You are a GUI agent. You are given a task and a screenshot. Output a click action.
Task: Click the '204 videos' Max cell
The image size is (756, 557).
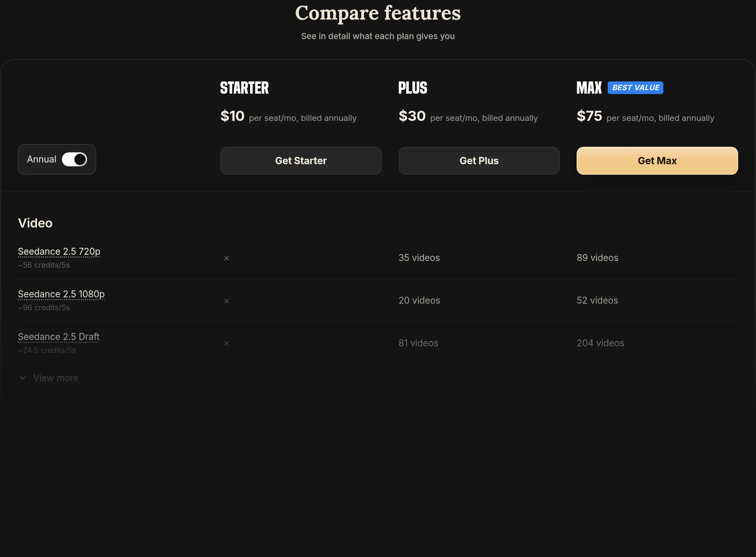coord(600,343)
